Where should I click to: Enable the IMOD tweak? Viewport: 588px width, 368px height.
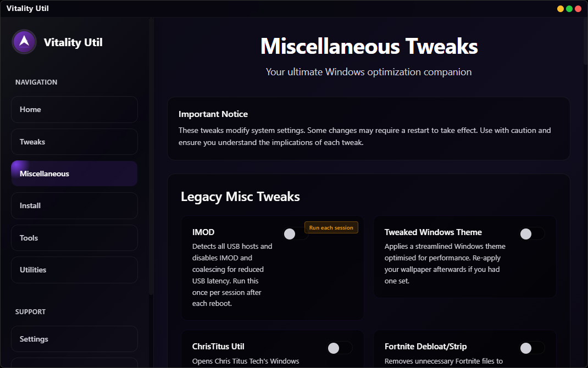click(295, 233)
